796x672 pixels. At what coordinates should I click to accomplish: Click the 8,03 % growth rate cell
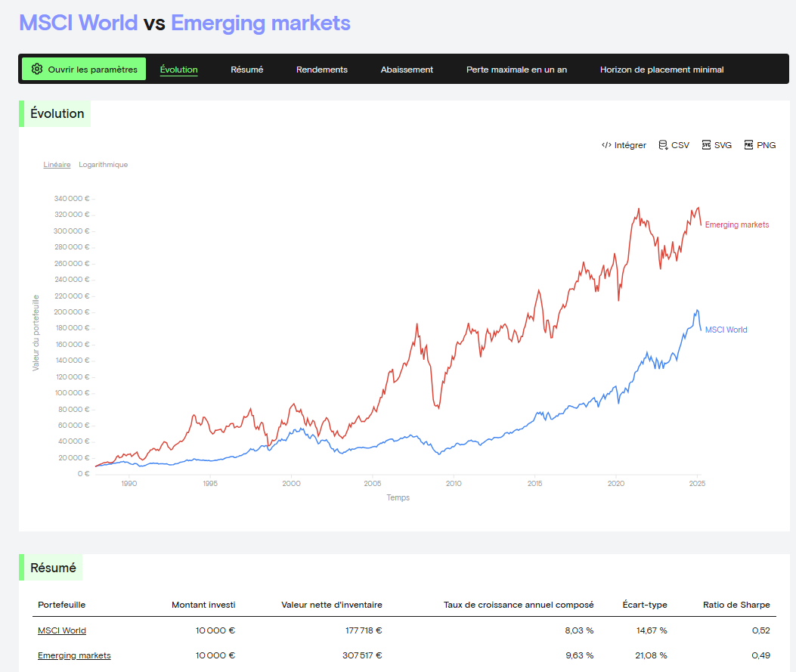tap(579, 630)
